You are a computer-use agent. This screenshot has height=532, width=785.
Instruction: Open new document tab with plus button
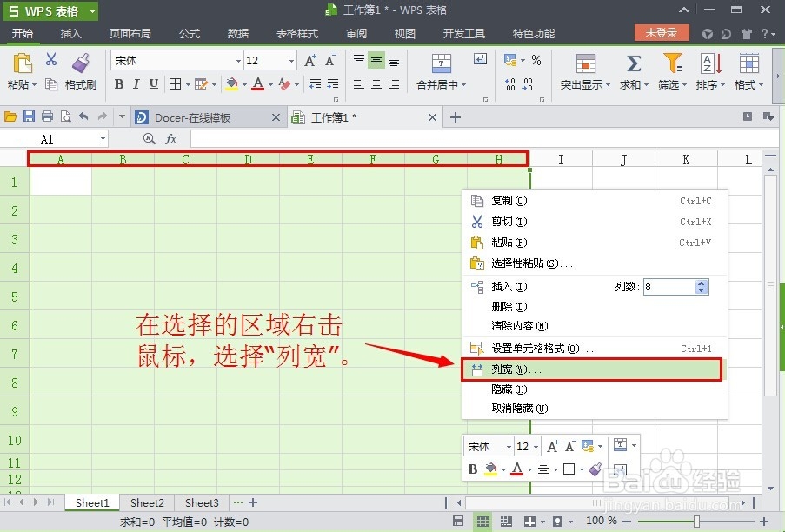[x=455, y=117]
